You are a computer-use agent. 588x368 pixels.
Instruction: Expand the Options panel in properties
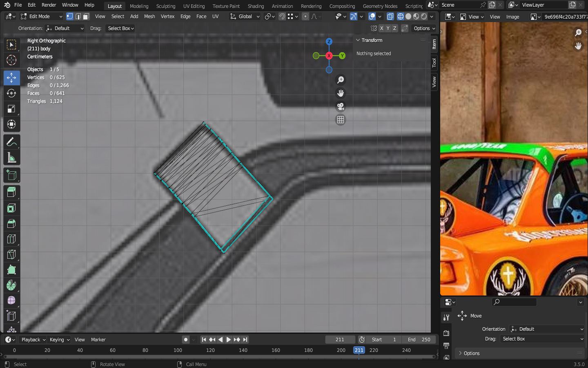click(520, 353)
